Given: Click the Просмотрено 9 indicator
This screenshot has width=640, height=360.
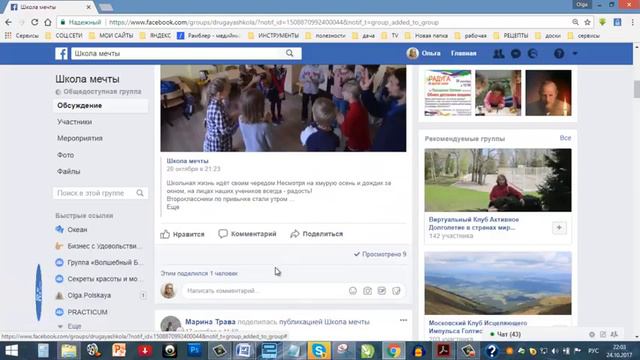Looking at the screenshot, I should tap(380, 254).
